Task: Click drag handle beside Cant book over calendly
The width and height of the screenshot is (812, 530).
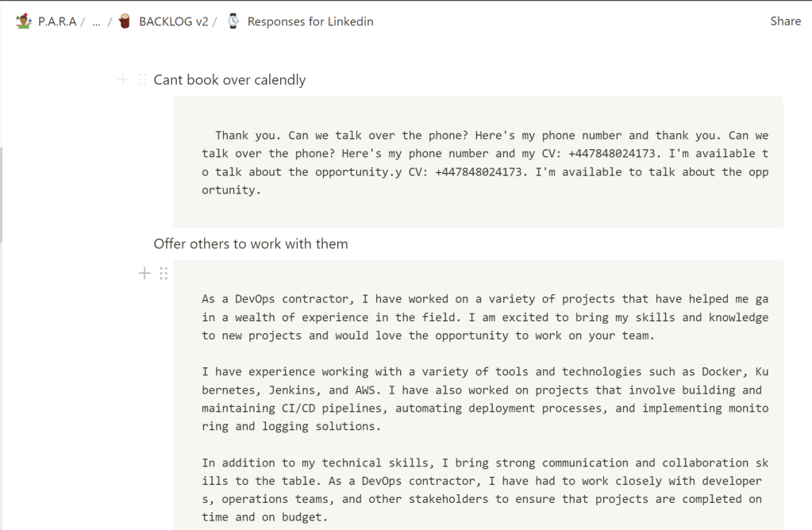Action: [x=142, y=79]
